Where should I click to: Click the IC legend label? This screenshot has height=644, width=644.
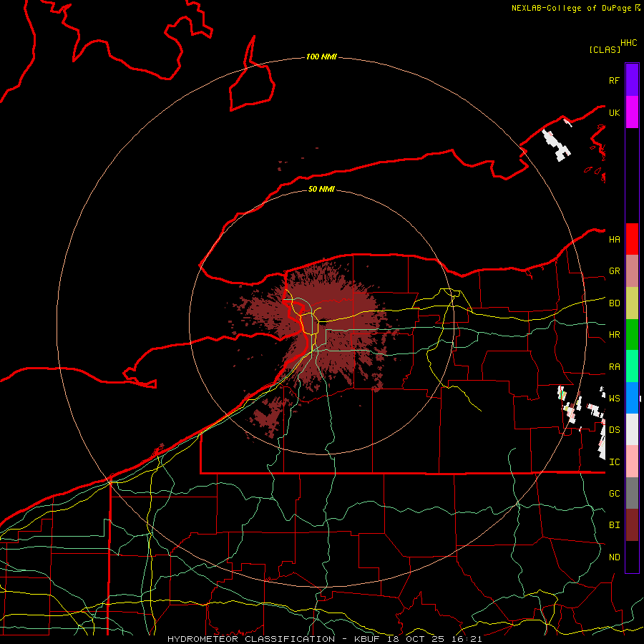coord(614,462)
